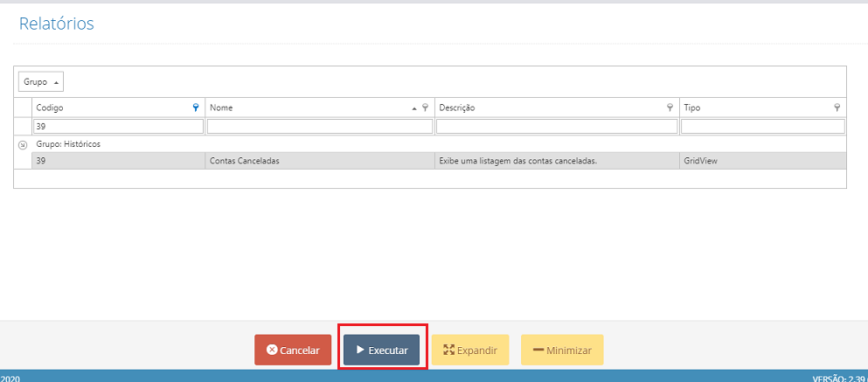Click the red Cancelar button

[293, 350]
